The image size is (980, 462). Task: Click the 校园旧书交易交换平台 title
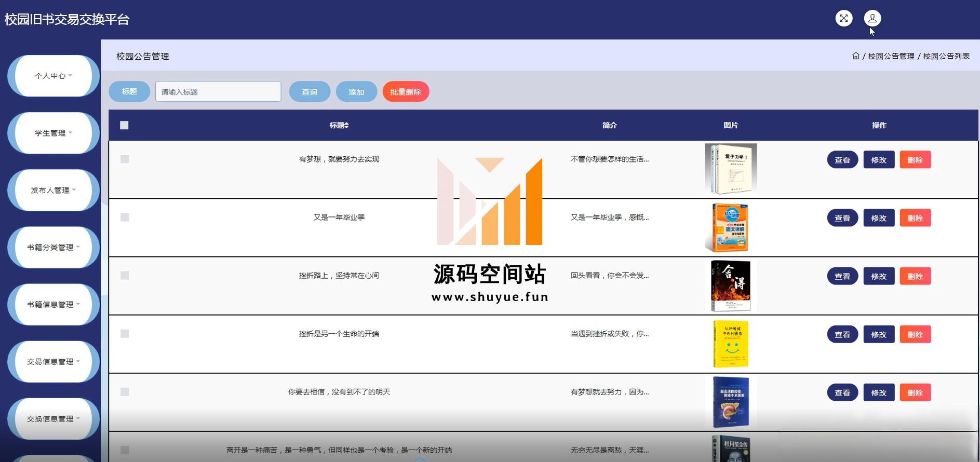tap(67, 19)
